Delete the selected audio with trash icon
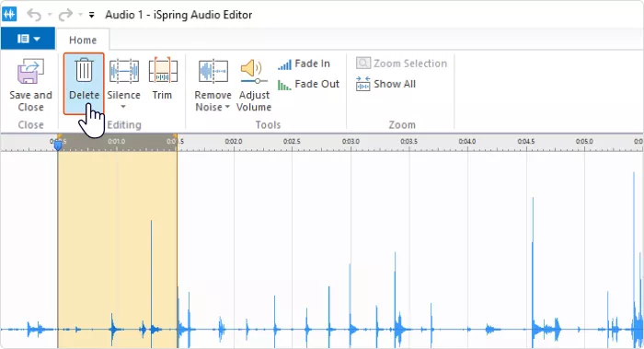644x349 pixels. [84, 70]
